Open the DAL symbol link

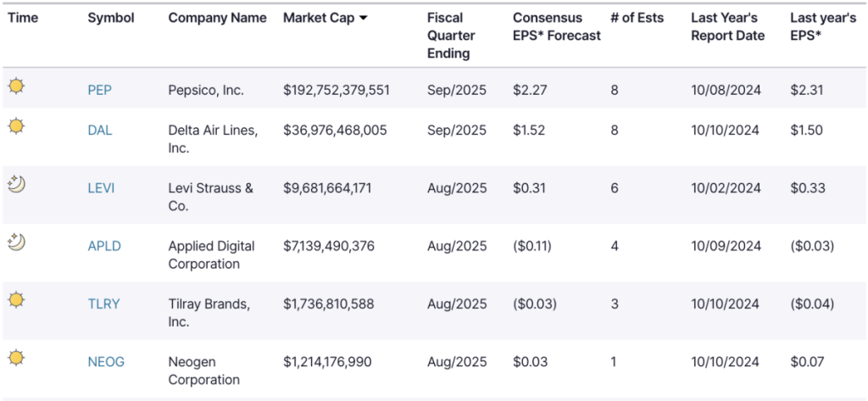[x=99, y=131]
